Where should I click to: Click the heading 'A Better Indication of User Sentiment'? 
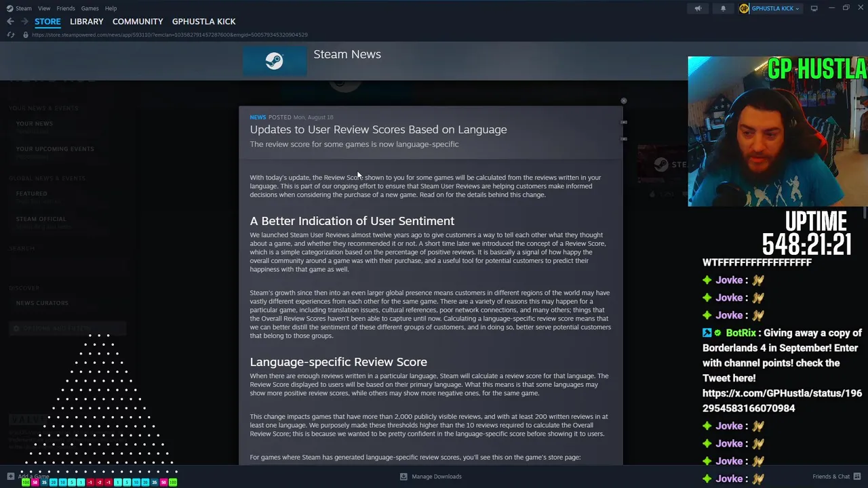click(352, 221)
